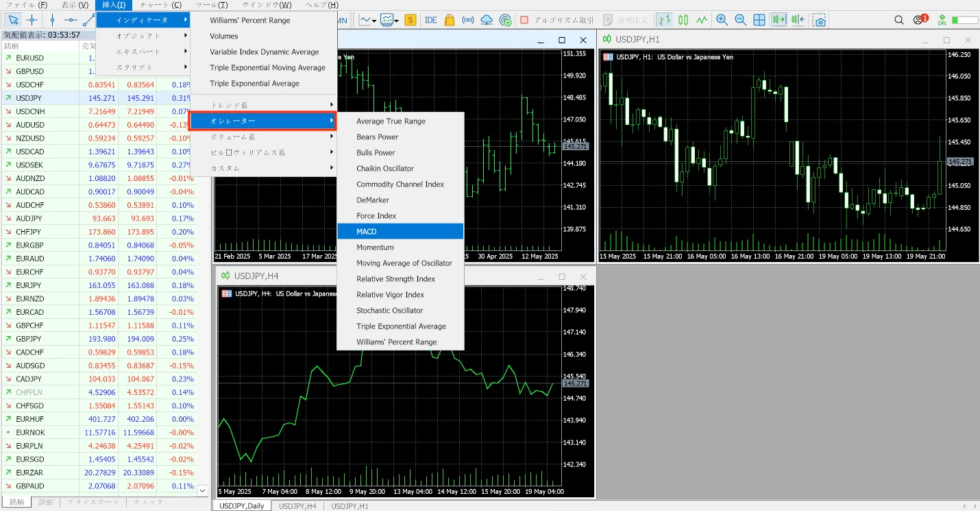The height and width of the screenshot is (511, 980).
Task: Click the New Order (新規注文) button
Action: (626, 20)
